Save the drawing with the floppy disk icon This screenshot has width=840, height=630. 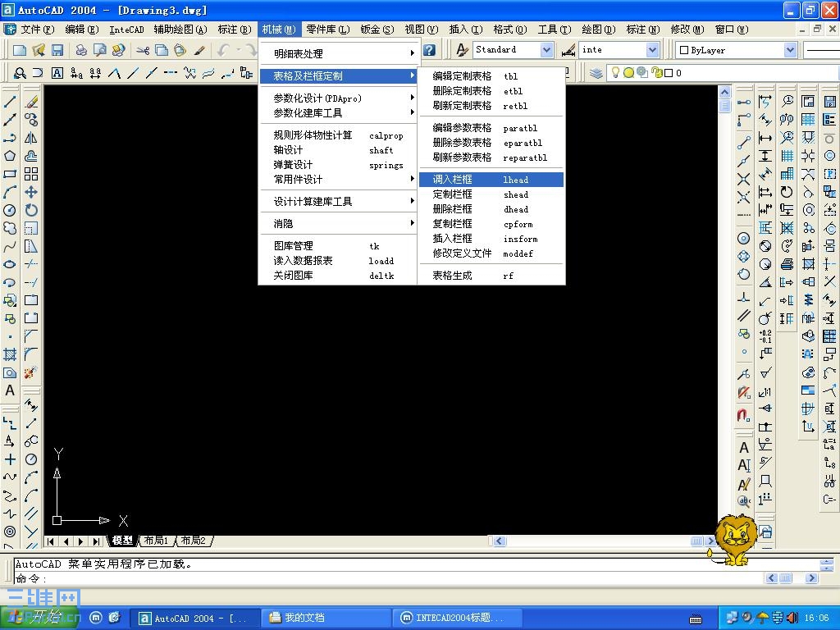57,50
